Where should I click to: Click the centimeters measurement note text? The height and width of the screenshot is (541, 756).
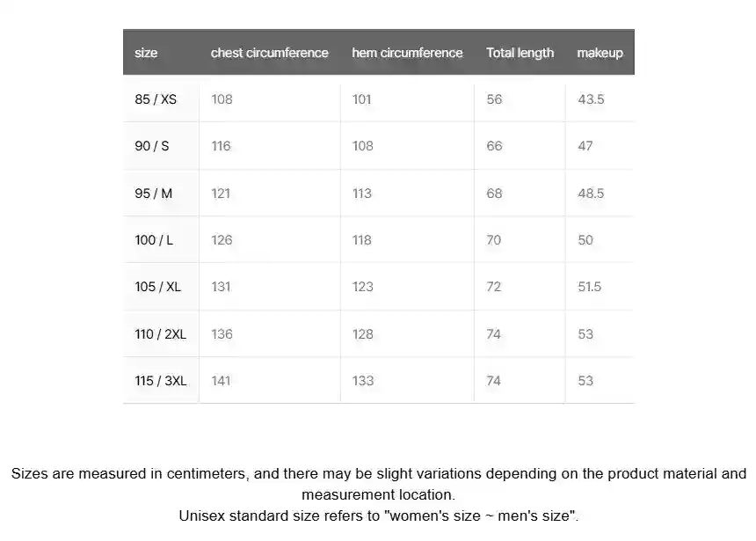(379, 484)
